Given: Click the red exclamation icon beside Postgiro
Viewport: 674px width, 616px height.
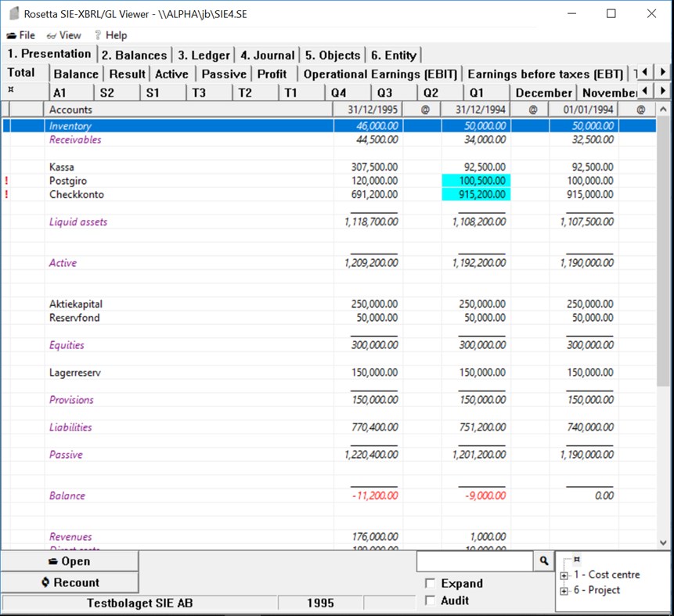Looking at the screenshot, I should point(7,181).
